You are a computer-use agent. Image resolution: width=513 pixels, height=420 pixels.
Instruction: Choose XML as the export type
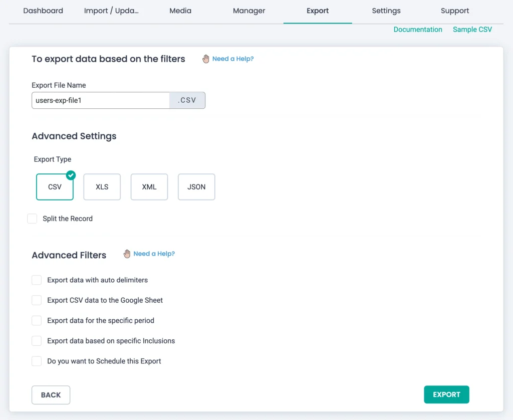[x=149, y=187]
